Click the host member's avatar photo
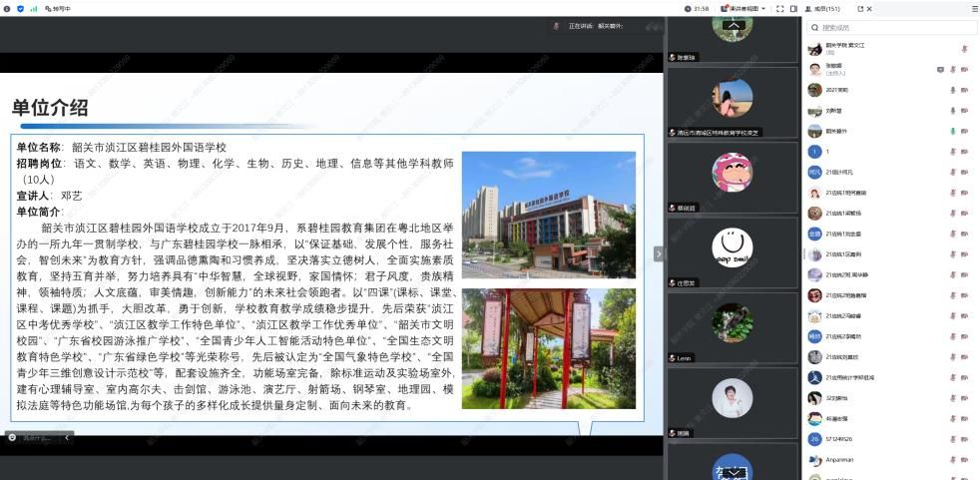Screen dimensions: 980x480 click(x=814, y=70)
